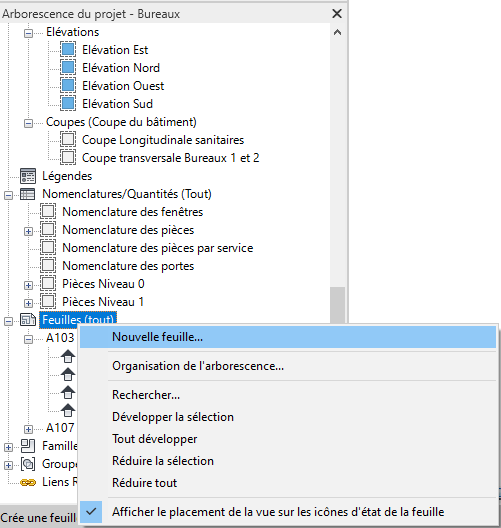Click the Groupes icon in the tree
The width and height of the screenshot is (501, 528).
pyautogui.click(x=28, y=464)
